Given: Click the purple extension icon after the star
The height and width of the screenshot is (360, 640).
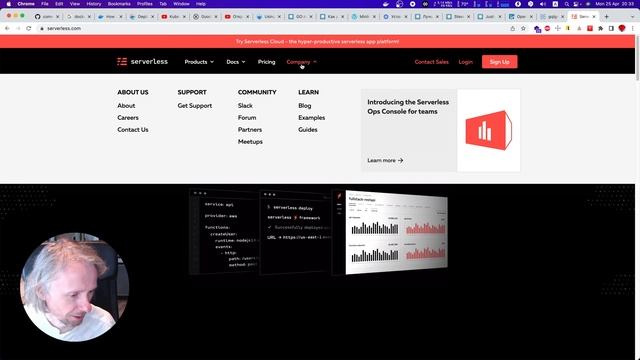Looking at the screenshot, I should [x=537, y=29].
